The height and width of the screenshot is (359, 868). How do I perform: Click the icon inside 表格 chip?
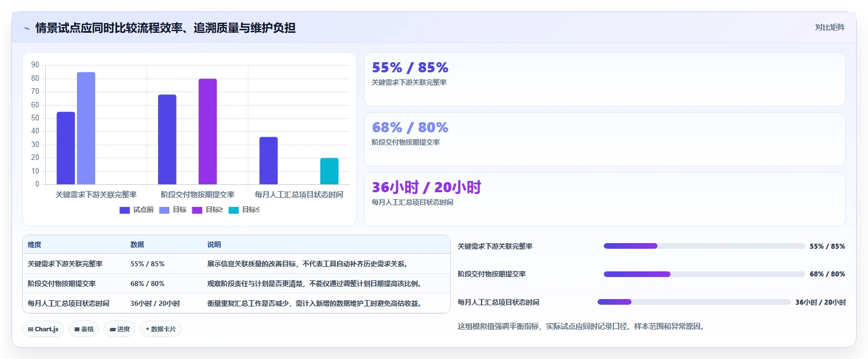tap(77, 329)
